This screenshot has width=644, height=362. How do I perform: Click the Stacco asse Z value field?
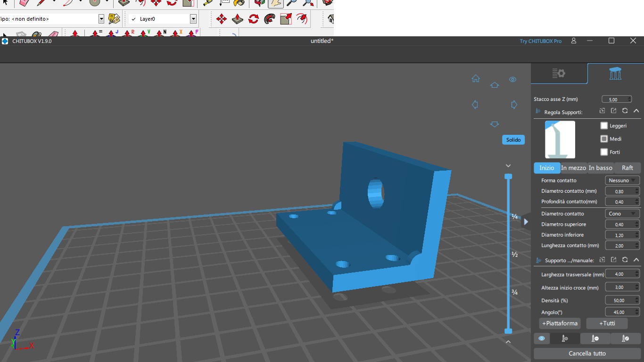click(x=617, y=99)
